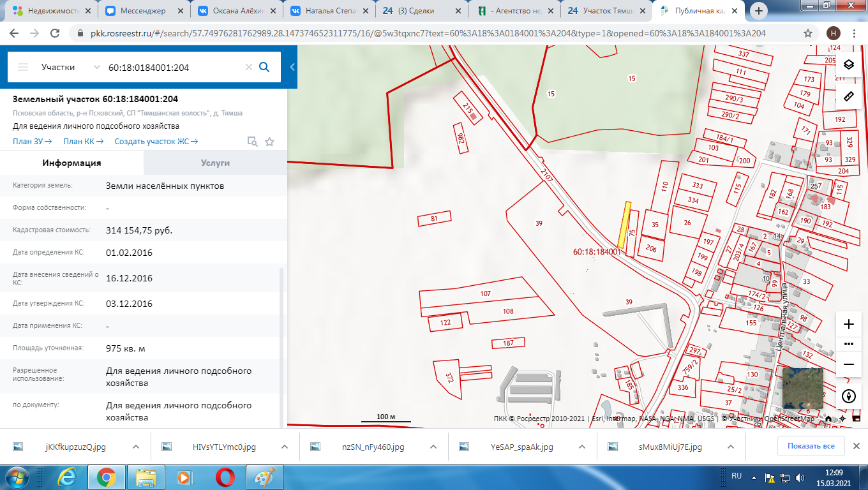Open the План ЗУ link
Screen dimensions: 868x490
tap(32, 142)
